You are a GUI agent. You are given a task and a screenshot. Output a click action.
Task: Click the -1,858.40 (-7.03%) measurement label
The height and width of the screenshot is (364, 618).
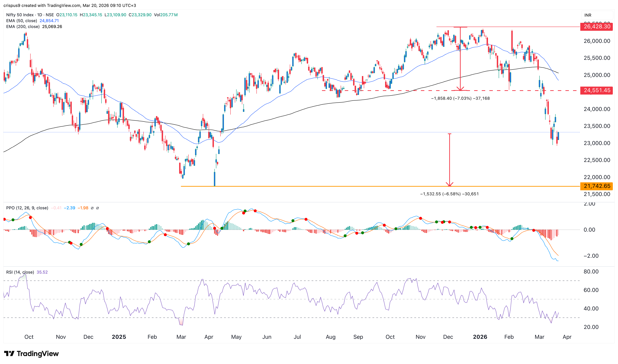click(460, 98)
